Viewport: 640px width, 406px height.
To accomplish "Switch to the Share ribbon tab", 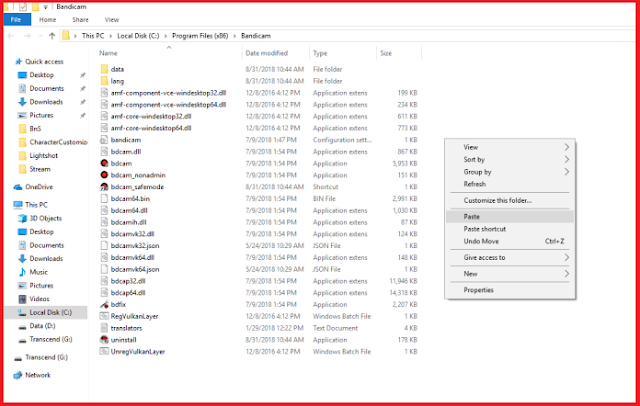I will point(80,20).
